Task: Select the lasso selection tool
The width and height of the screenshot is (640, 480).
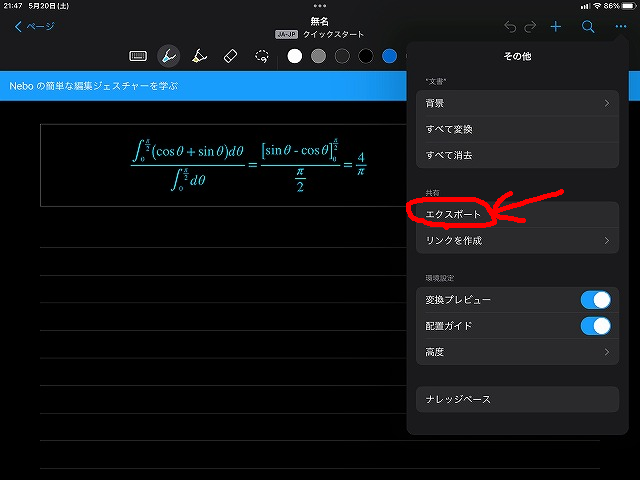Action: tap(262, 56)
